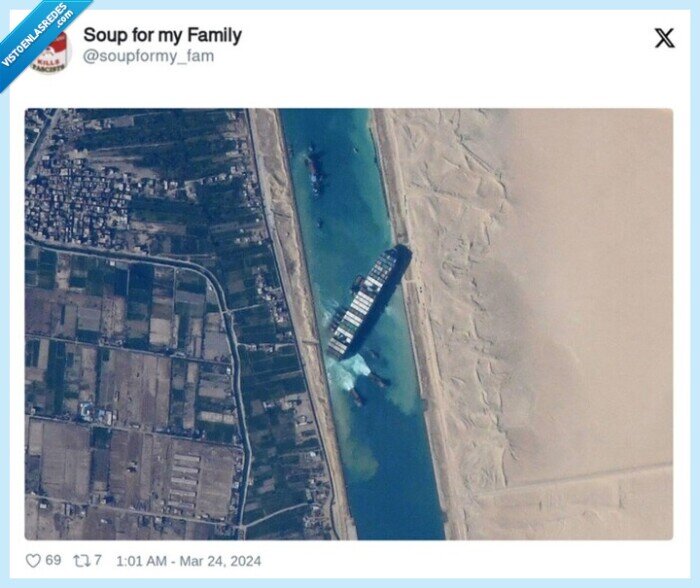Viewport: 700px width, 588px height.
Task: Click the 7 retweets count
Action: click(x=98, y=560)
